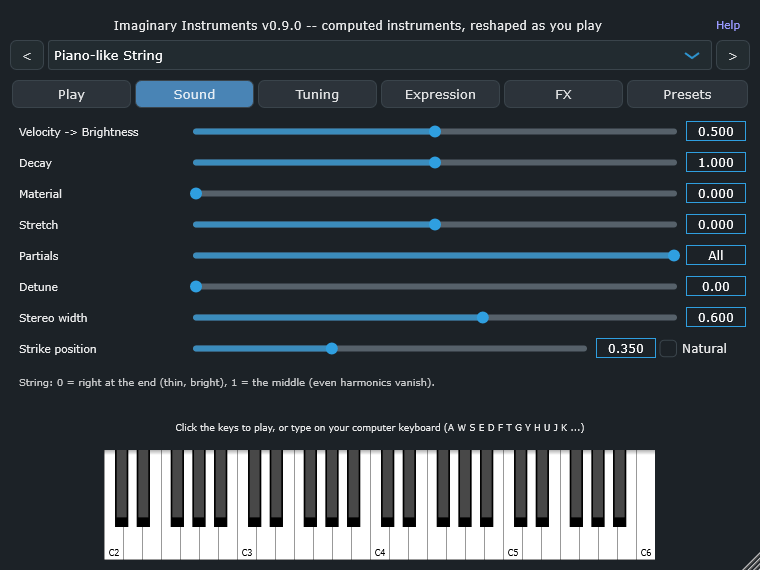The image size is (760, 570).
Task: Click the Detune slider handle
Action: pyautogui.click(x=196, y=286)
